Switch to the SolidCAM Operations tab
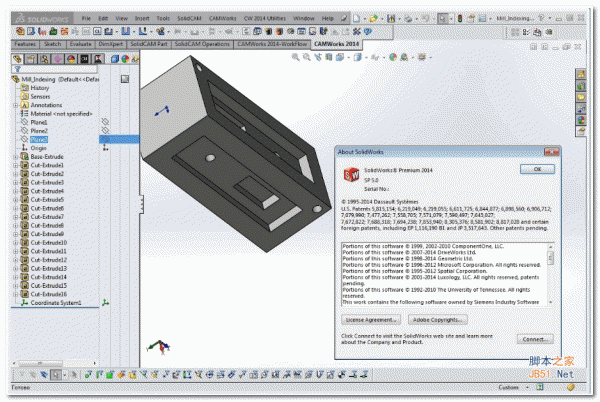Viewport: 600px width, 402px height. (202, 44)
